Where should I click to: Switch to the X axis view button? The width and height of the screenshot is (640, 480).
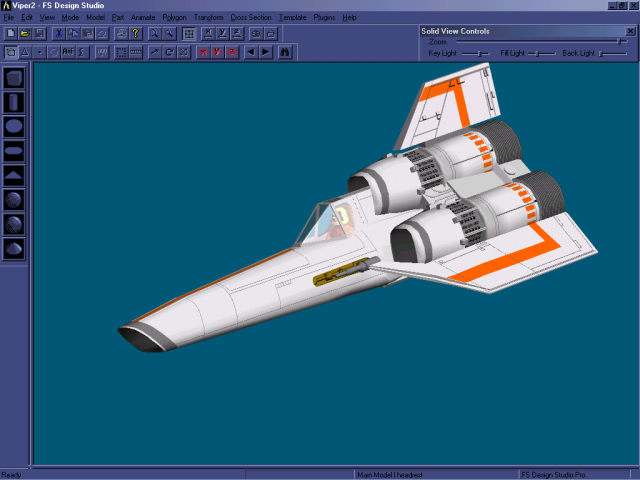(208, 33)
